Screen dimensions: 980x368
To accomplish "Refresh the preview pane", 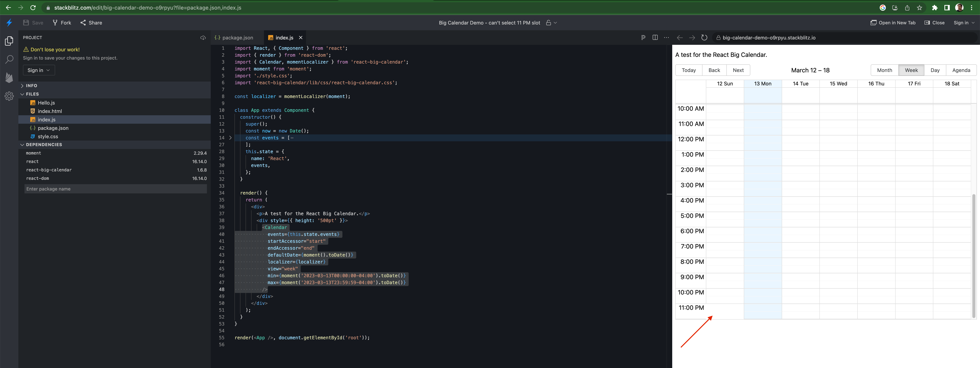I will [x=705, y=38].
